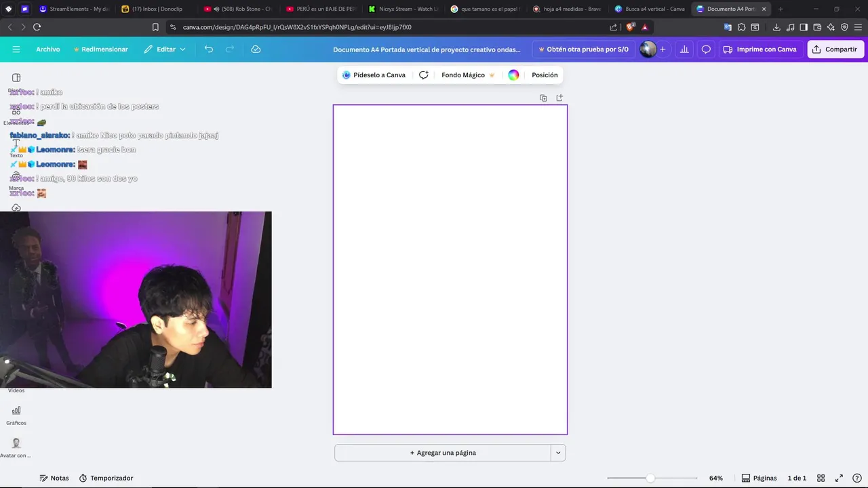Bookmark this page in browser
868x488 pixels.
[155, 27]
